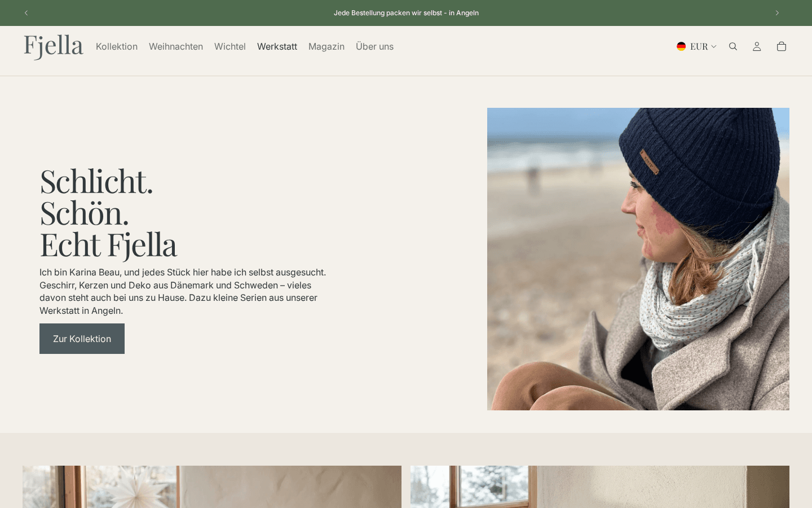Open the Kollektion menu item

(x=117, y=46)
